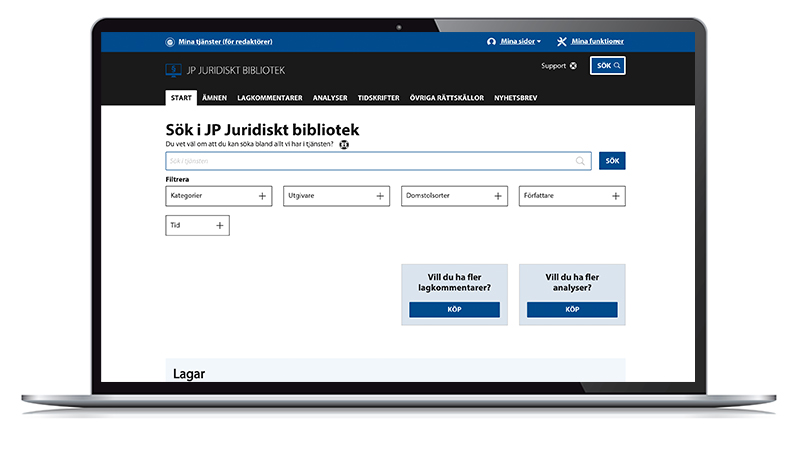Screen dimensions: 800x450
Task: Click the Lagar section heading
Action: [189, 374]
